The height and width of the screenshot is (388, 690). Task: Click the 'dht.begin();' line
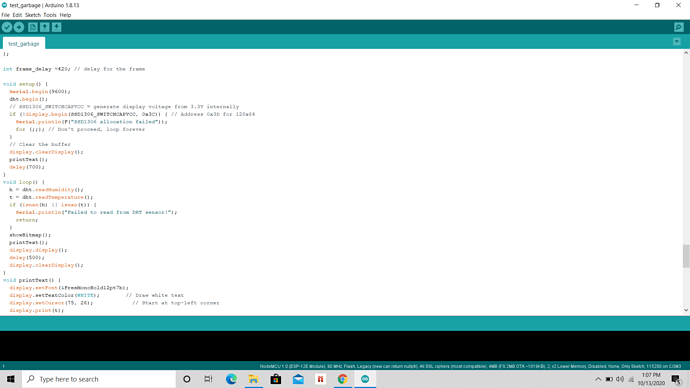[x=29, y=99]
